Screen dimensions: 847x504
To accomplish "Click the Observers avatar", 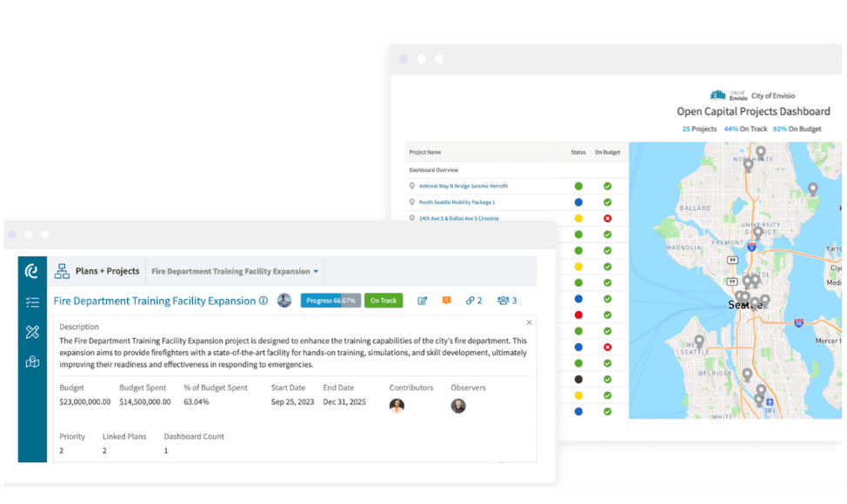I will click(458, 406).
